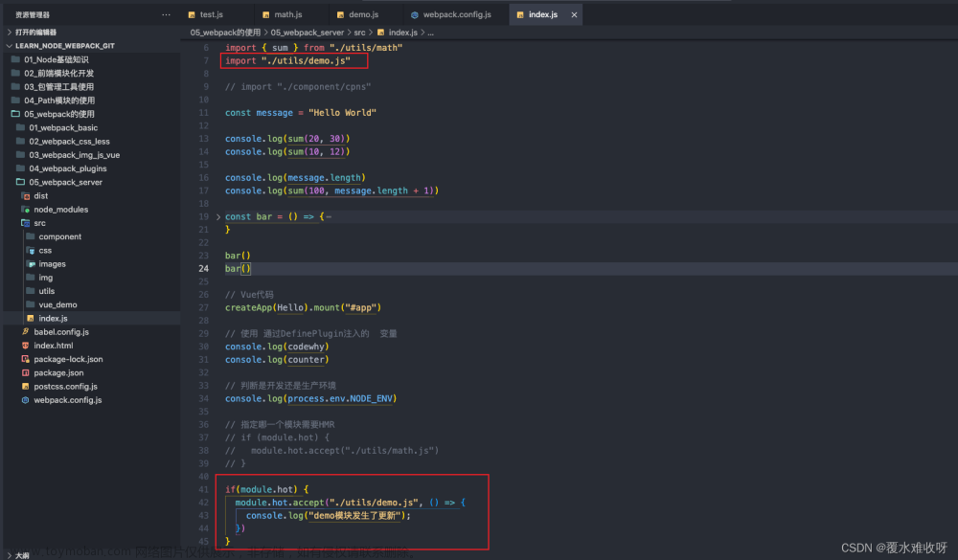This screenshot has height=560, width=958.
Task: Click the dist folder icon
Action: (x=26, y=196)
